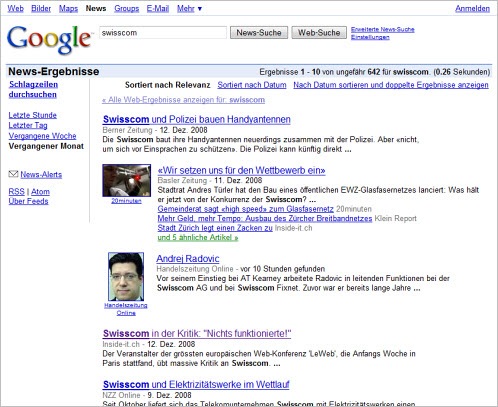498x407 pixels.
Task: Open Swisscom und Polizei bauen Handyantennen
Action: pyautogui.click(x=197, y=119)
